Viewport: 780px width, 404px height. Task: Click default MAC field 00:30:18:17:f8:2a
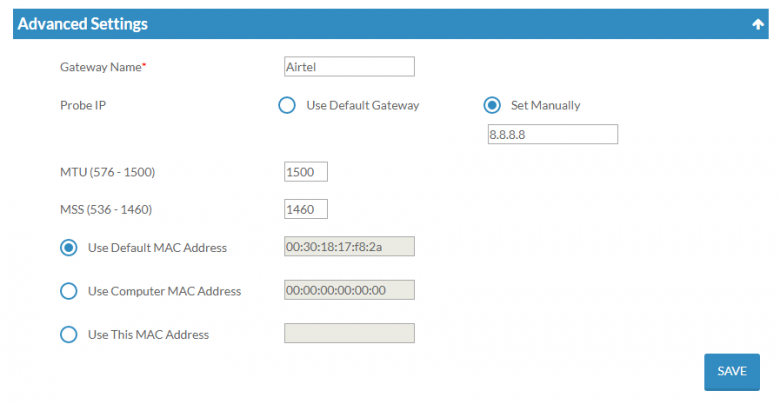[x=349, y=246]
